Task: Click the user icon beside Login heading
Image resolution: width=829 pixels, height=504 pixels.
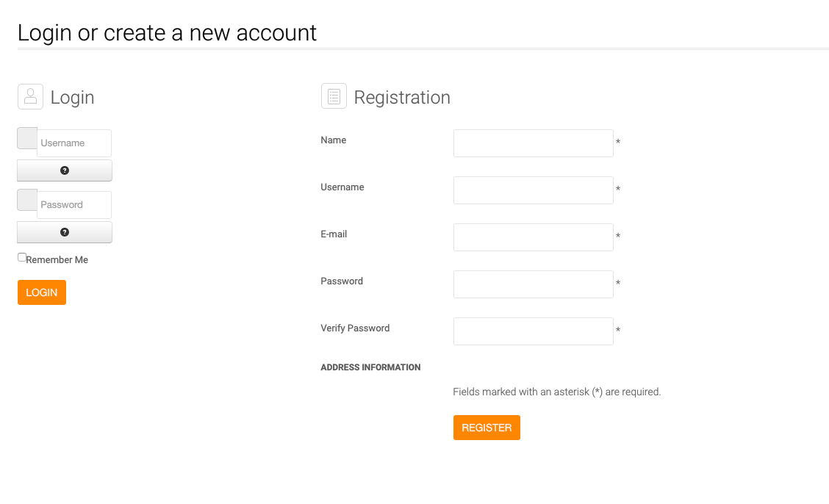Action: (30, 96)
